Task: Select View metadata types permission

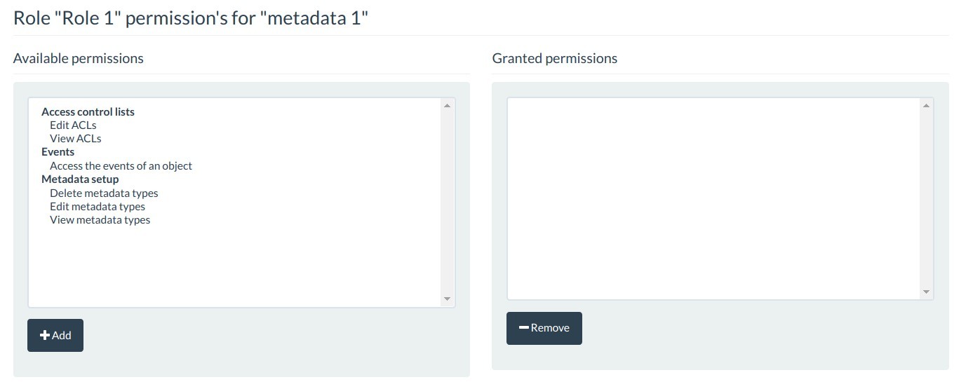Action: click(x=100, y=220)
